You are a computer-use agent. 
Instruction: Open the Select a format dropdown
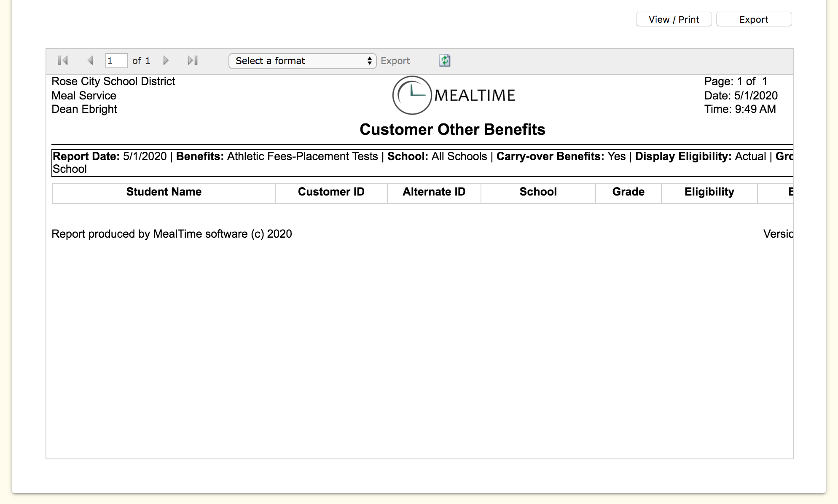pyautogui.click(x=302, y=61)
